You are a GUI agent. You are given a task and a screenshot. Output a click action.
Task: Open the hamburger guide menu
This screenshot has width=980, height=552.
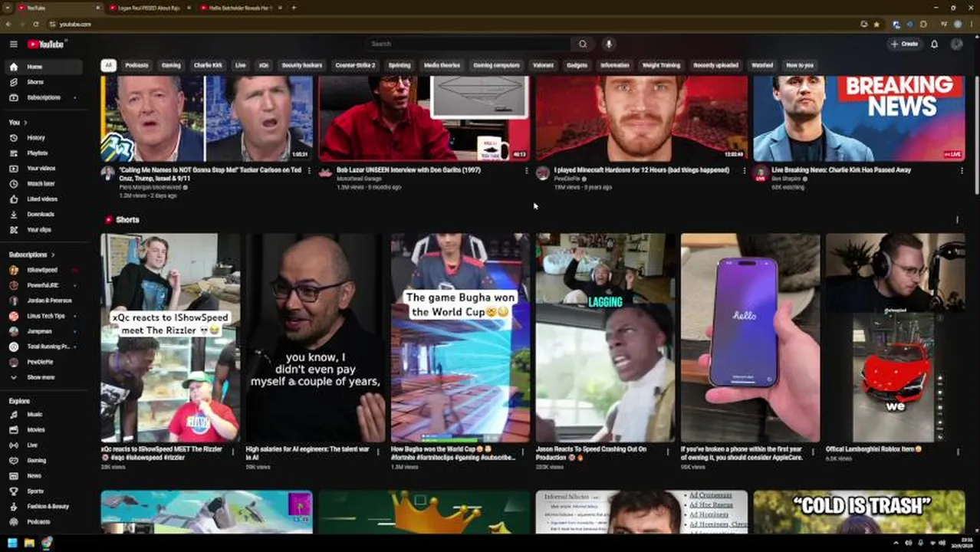click(13, 44)
